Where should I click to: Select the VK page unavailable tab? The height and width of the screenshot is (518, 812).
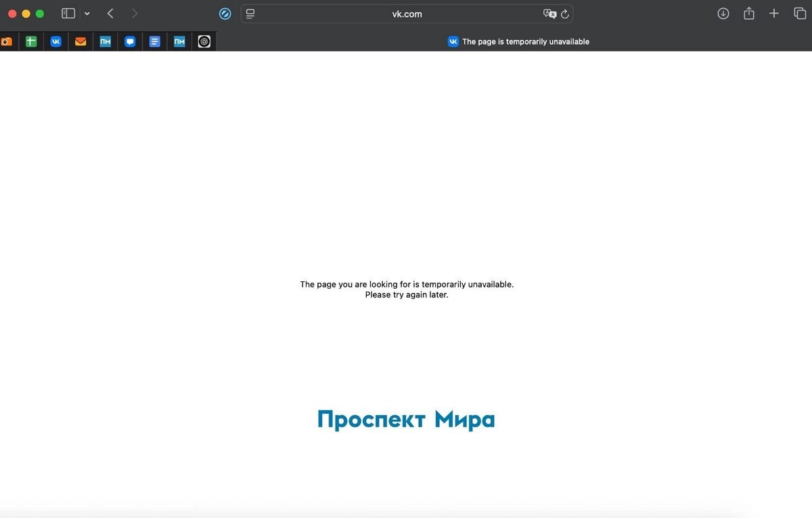[518, 41]
